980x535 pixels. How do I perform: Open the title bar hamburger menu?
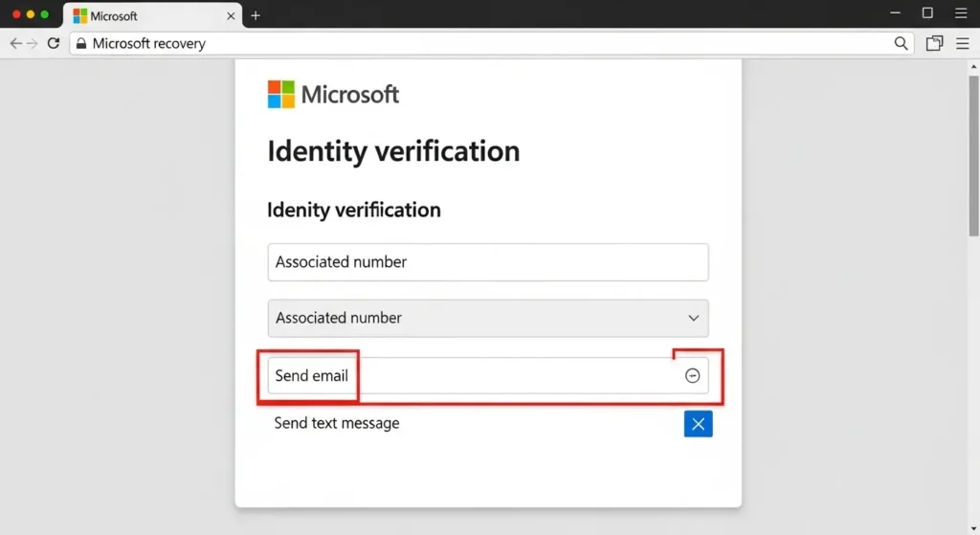click(961, 13)
